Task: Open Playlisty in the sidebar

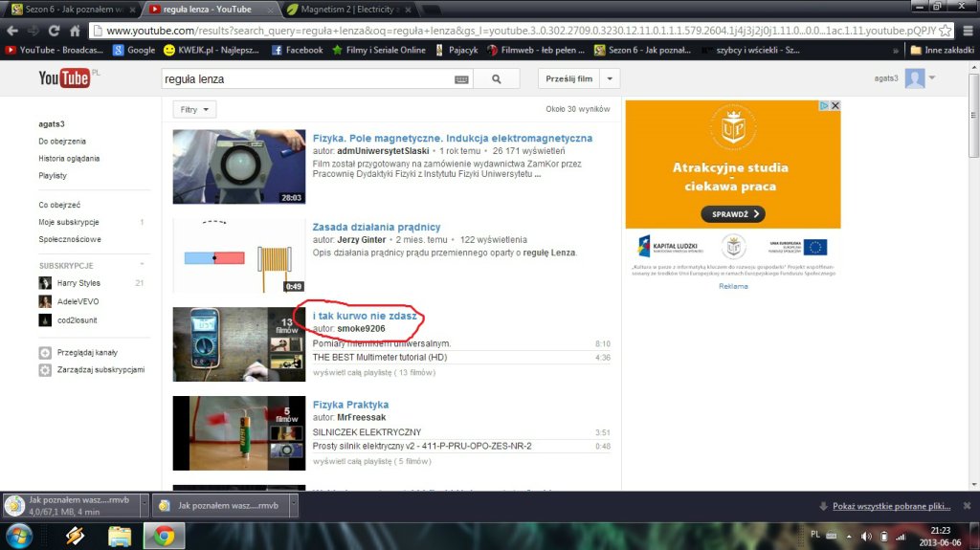Action: [x=53, y=176]
